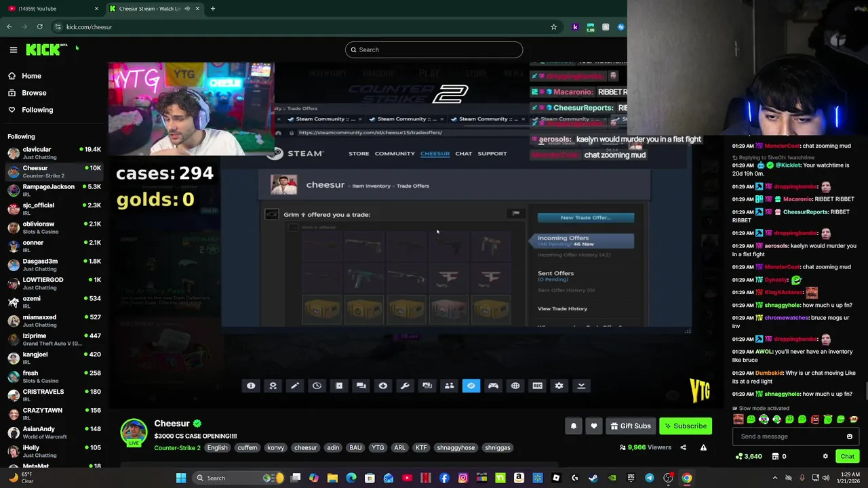Screen dimensions: 868x488
Task: Open the emoji picker in chat input
Action: 849,436
